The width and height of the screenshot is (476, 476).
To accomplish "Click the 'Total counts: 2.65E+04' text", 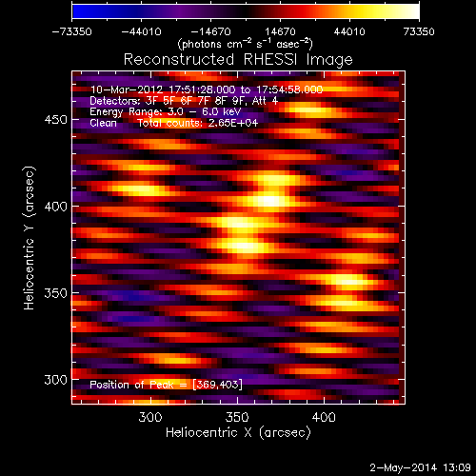I will (x=198, y=123).
